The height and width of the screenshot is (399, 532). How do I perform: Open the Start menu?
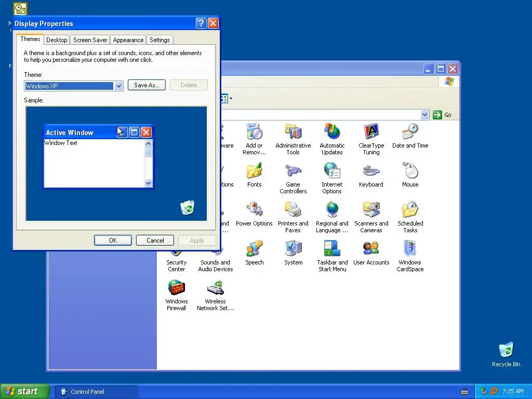click(24, 392)
